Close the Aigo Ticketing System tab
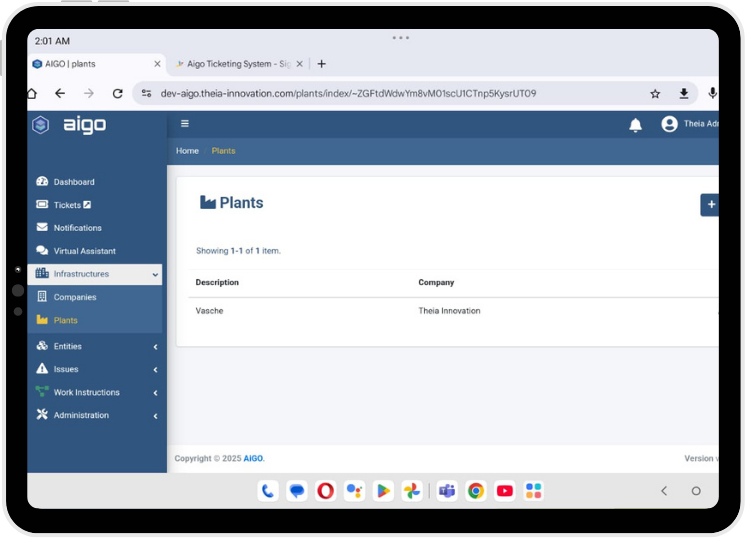This screenshot has width=745, height=538. point(300,64)
